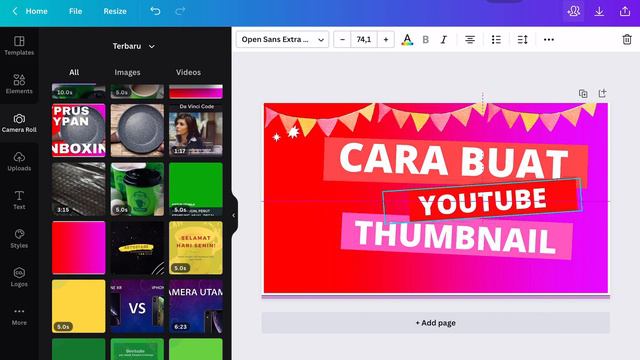Screen dimensions: 640x360
Task: Decrease font size with minus button
Action: [x=342, y=40]
